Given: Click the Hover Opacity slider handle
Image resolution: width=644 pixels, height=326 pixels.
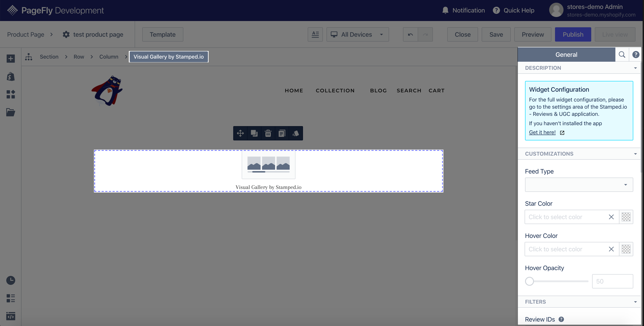Looking at the screenshot, I should pos(529,281).
